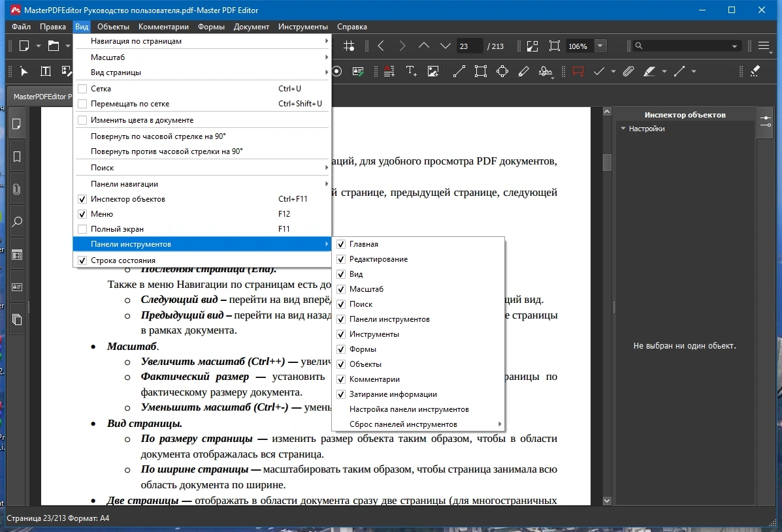The height and width of the screenshot is (532, 782).
Task: Enable the Сетка checkbox
Action: pyautogui.click(x=83, y=89)
